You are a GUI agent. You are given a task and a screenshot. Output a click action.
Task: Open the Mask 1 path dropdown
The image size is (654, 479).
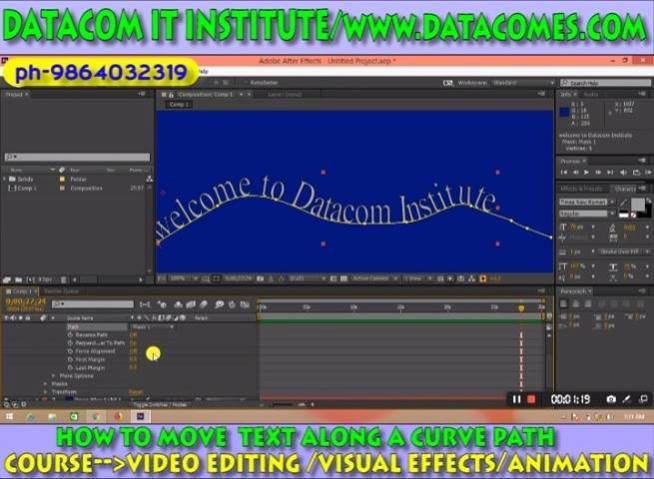[x=152, y=327]
